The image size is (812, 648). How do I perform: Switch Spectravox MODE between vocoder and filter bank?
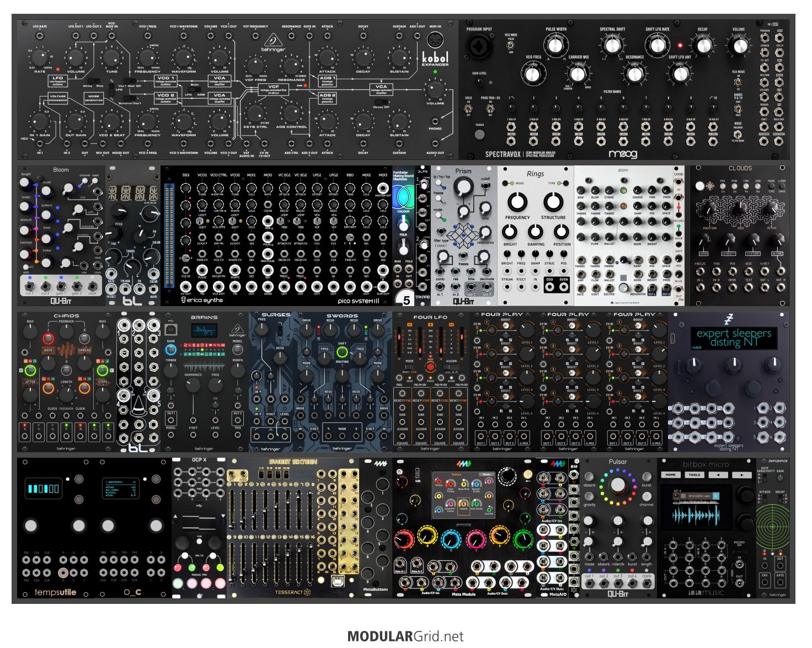point(739,134)
